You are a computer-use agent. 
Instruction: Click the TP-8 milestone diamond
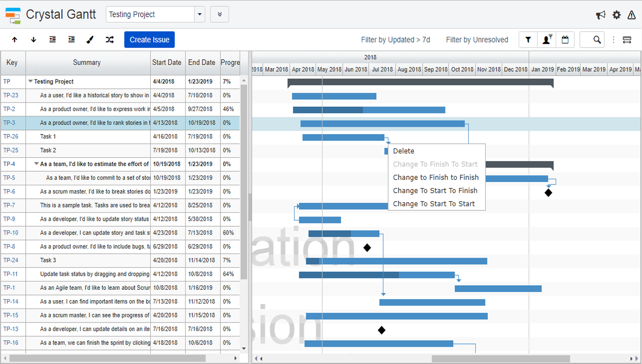367,247
